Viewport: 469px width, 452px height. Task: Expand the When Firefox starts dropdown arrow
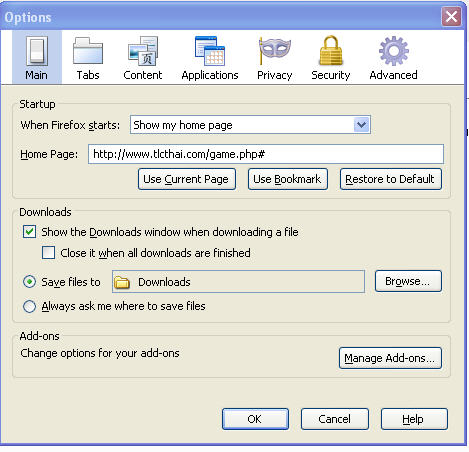[361, 125]
